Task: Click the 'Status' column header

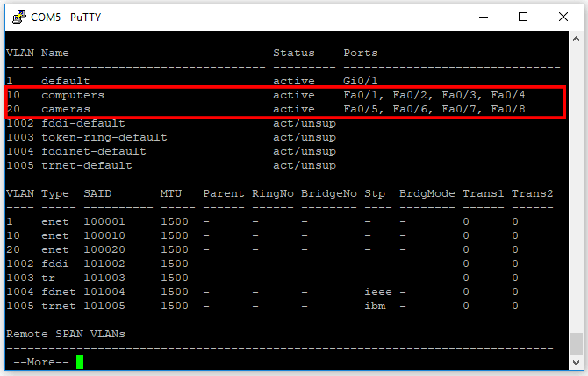Action: pos(294,53)
